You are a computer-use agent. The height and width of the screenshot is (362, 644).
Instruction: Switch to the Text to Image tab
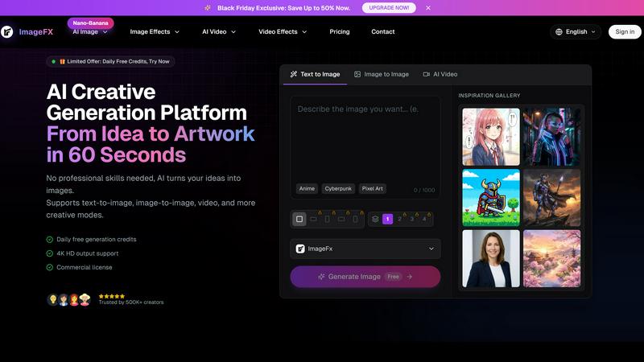(315, 74)
